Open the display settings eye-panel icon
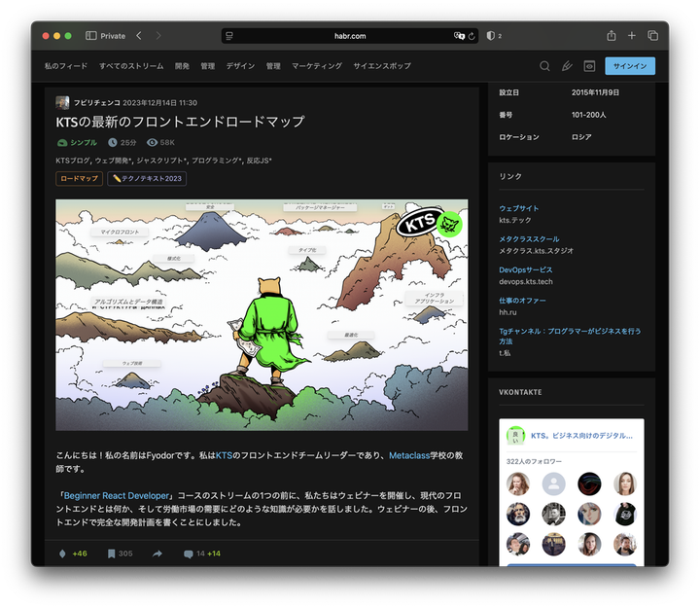700x608 pixels. 589,66
